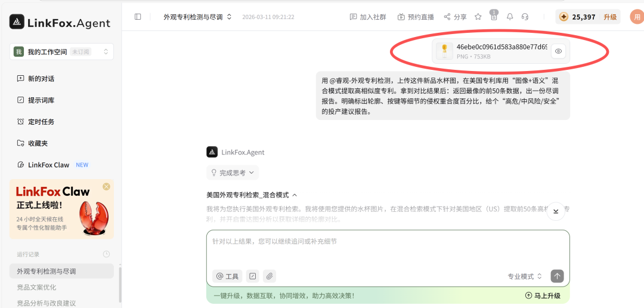This screenshot has height=308, width=644.
Task: Click the LinkFox.Agent logo
Action: 60,22
